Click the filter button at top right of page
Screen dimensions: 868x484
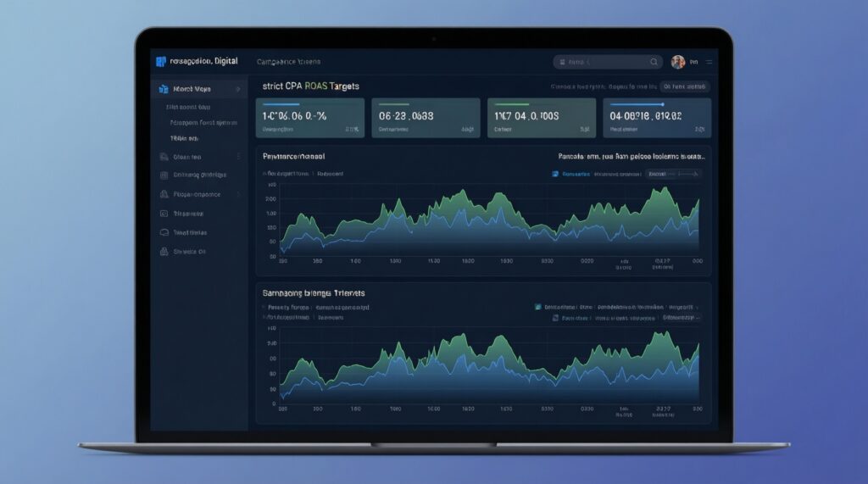(685, 86)
